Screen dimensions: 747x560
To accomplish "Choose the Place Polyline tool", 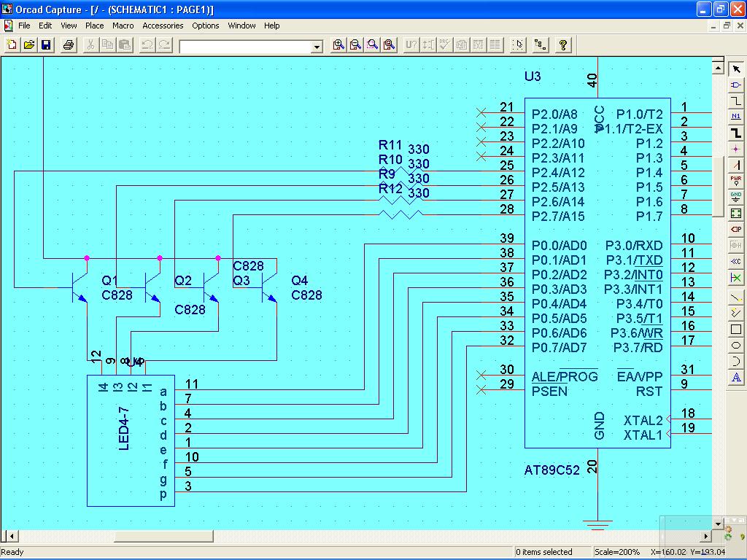I will point(736,313).
